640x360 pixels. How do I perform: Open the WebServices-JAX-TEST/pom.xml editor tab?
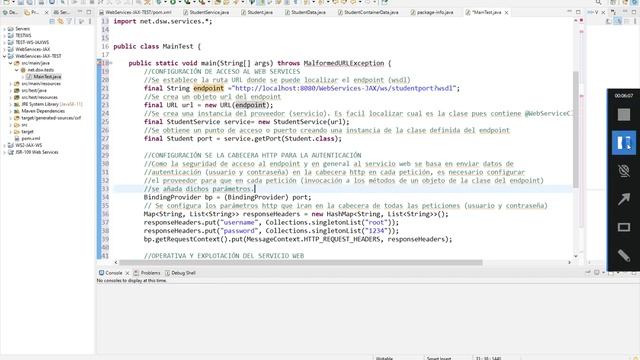click(x=135, y=12)
